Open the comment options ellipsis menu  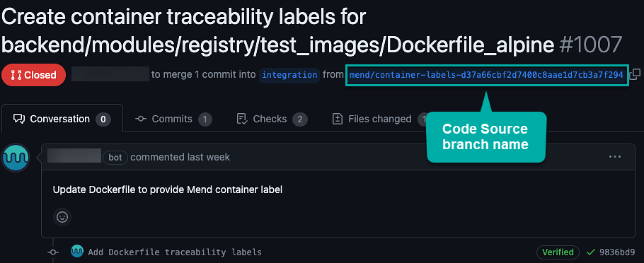615,157
